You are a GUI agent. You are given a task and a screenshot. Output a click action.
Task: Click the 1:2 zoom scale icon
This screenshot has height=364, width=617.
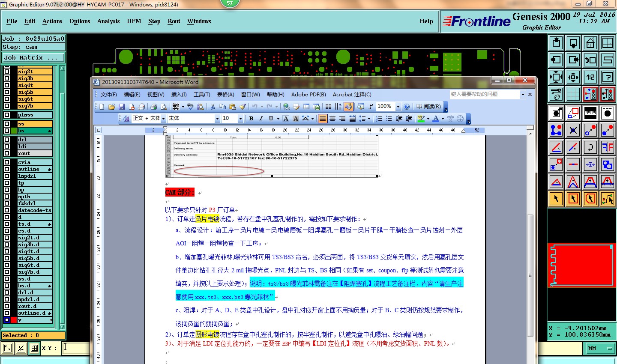coord(590,78)
